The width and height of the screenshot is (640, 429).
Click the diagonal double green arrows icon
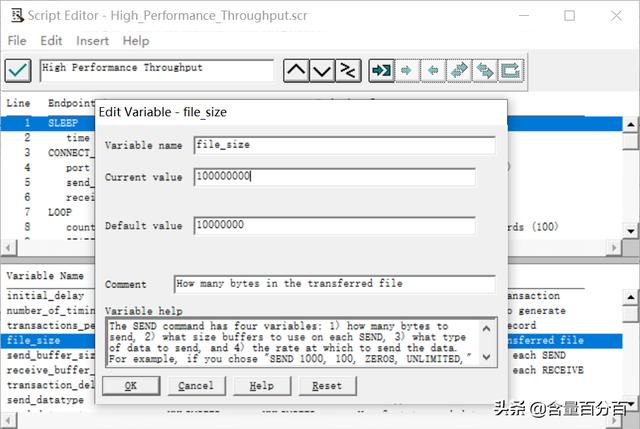[459, 71]
